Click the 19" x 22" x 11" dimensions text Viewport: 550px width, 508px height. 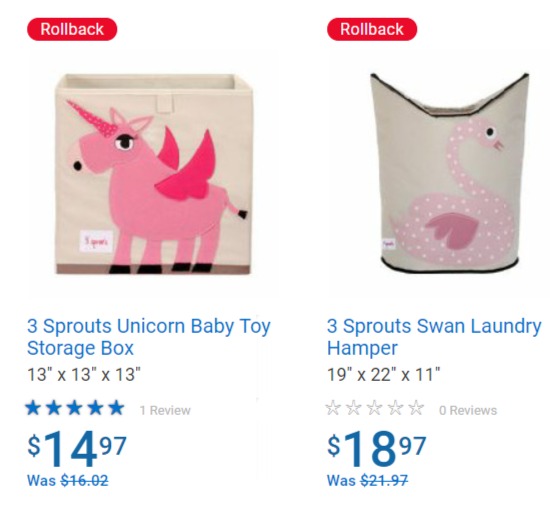pos(383,374)
